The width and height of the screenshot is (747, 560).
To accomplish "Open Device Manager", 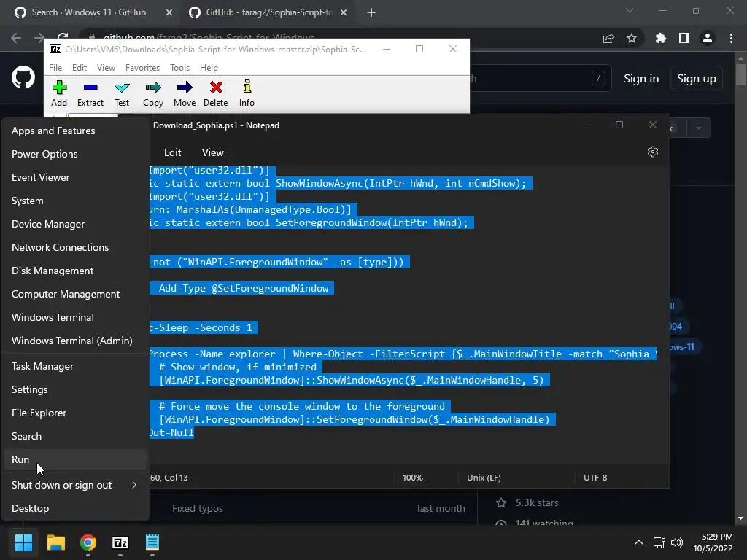I will pos(75,224).
